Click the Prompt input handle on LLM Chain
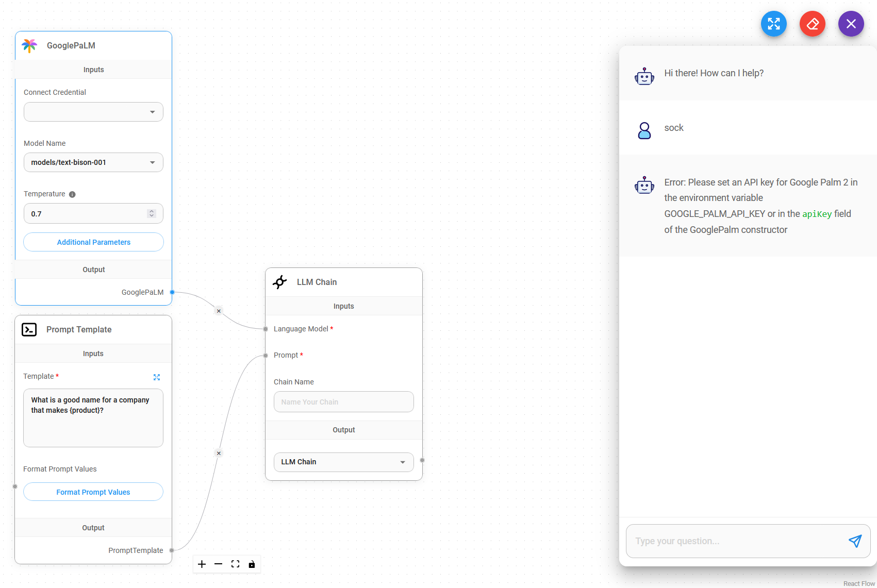This screenshot has width=877, height=588. pos(266,355)
